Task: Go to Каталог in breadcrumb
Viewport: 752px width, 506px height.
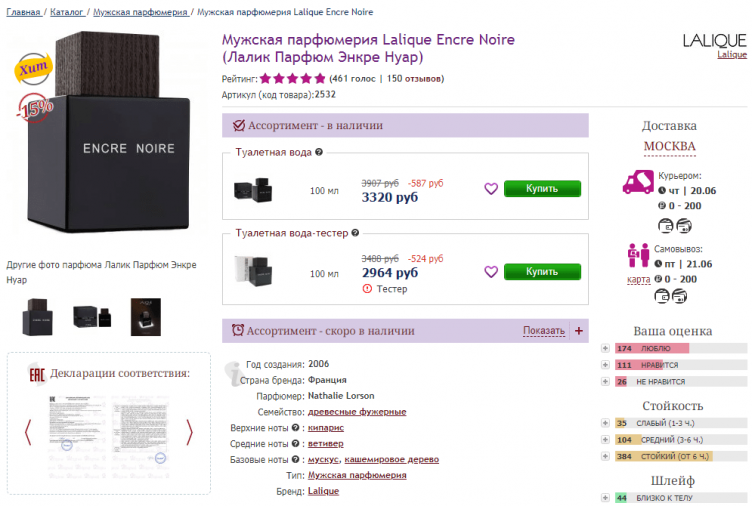Action: click(67, 13)
